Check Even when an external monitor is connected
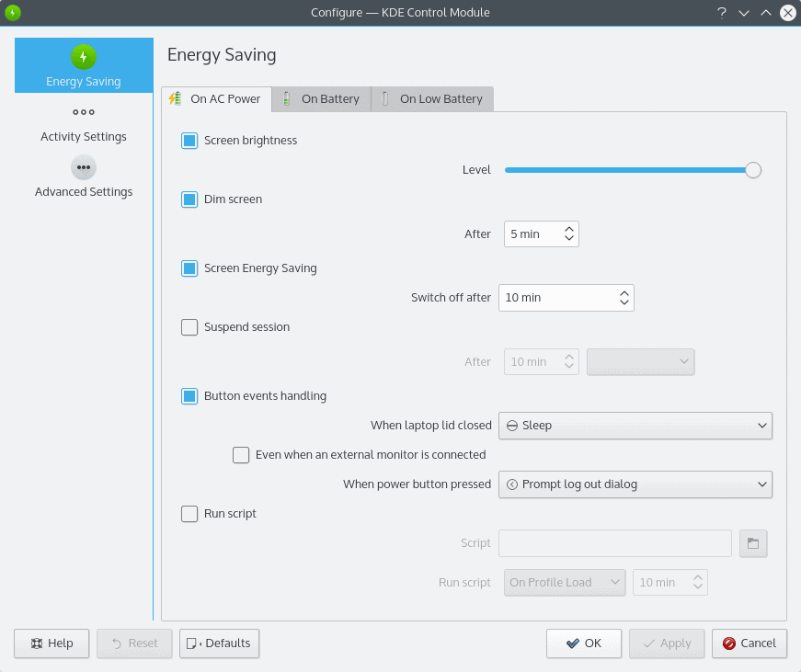801x672 pixels. click(x=241, y=455)
